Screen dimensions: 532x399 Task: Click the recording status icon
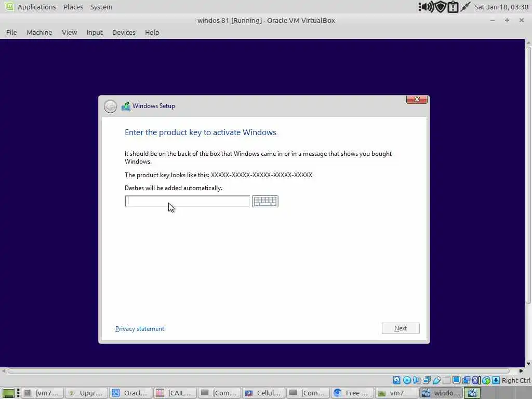coord(467,380)
